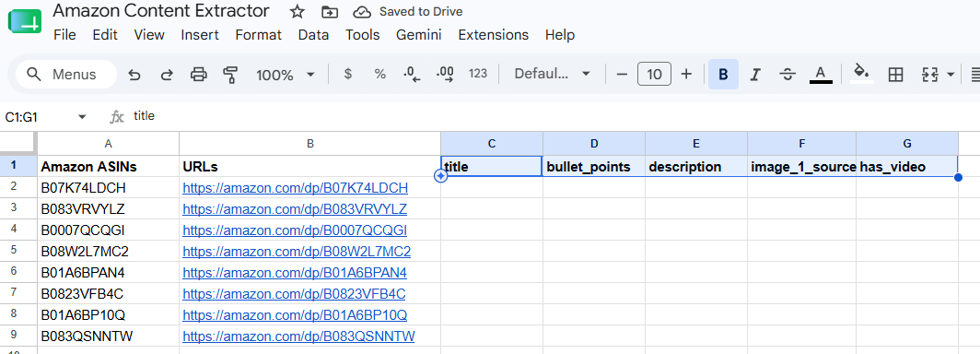The image size is (980, 354).
Task: Open the Insert menu
Action: coord(200,35)
